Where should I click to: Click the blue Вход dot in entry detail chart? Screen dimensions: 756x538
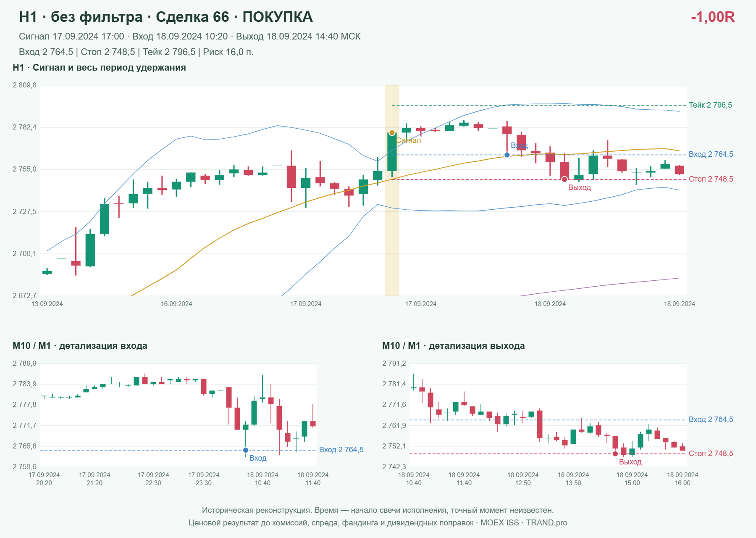pos(246,450)
